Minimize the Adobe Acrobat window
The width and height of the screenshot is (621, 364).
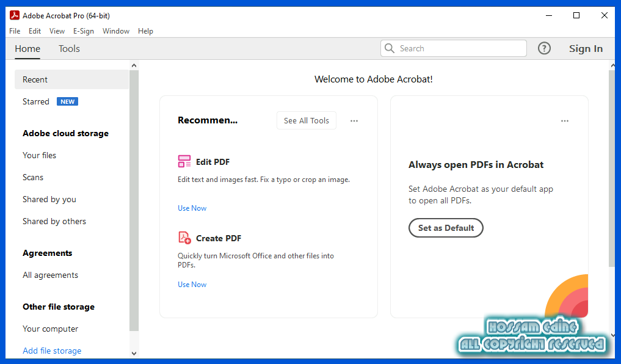click(549, 15)
